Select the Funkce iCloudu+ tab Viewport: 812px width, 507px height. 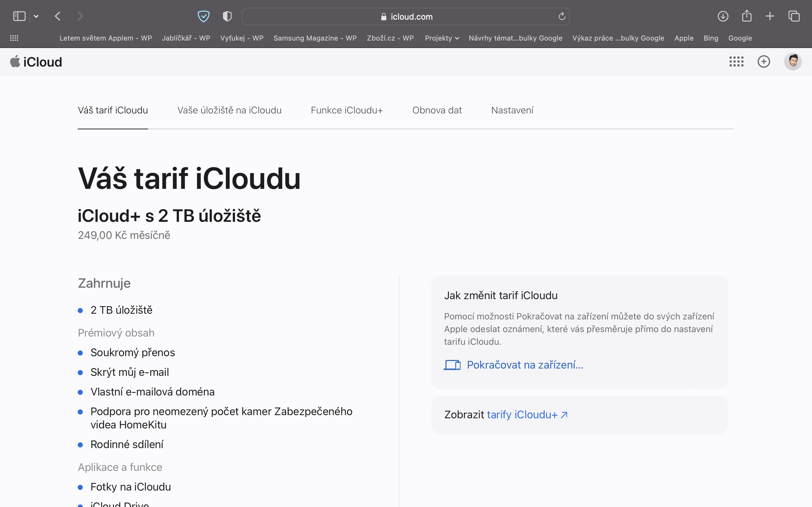click(347, 110)
